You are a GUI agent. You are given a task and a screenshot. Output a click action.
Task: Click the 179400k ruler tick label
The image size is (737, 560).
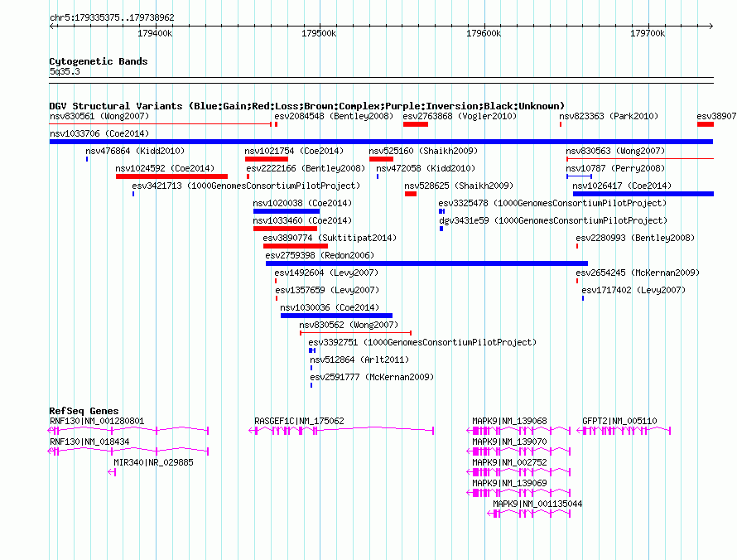(x=155, y=33)
